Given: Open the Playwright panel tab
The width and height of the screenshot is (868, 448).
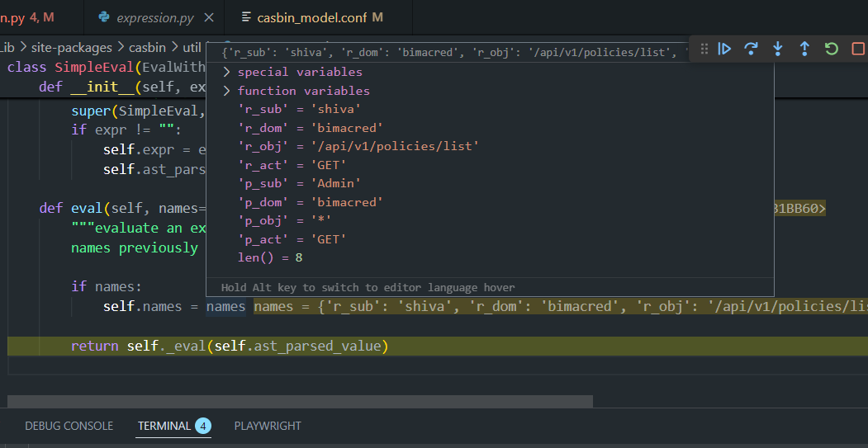Looking at the screenshot, I should (268, 426).
